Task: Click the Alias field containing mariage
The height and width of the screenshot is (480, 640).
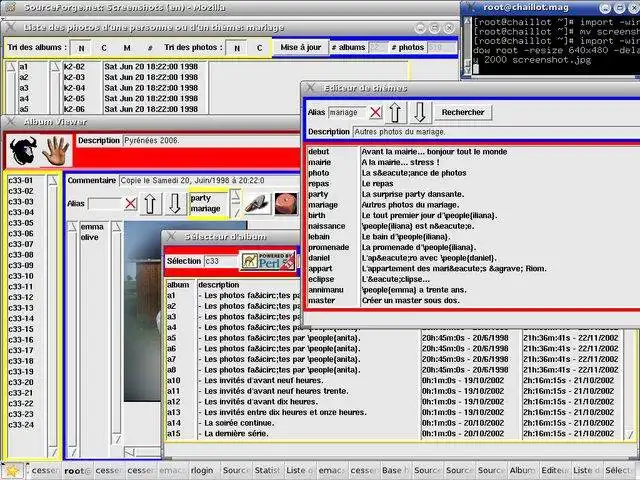Action: (347, 112)
